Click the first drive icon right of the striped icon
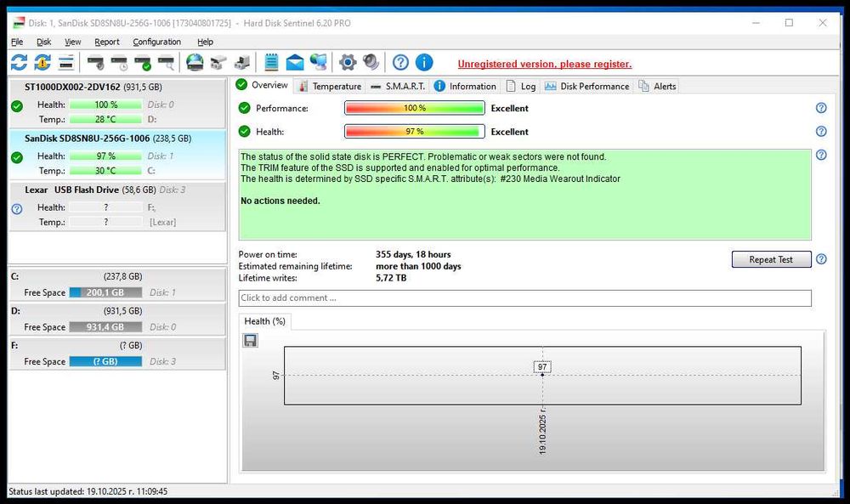This screenshot has height=504, width=850. (95, 63)
